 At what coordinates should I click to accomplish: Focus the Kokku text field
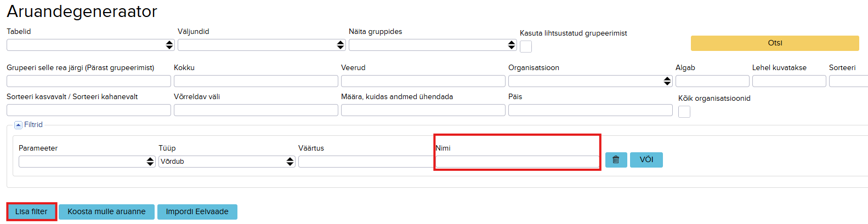[256, 81]
